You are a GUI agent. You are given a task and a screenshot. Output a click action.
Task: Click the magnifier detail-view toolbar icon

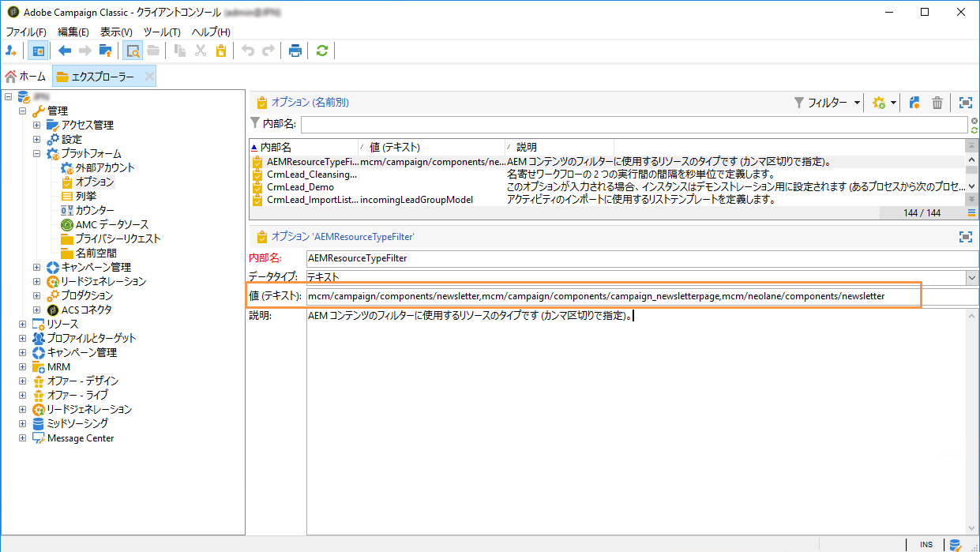click(133, 51)
